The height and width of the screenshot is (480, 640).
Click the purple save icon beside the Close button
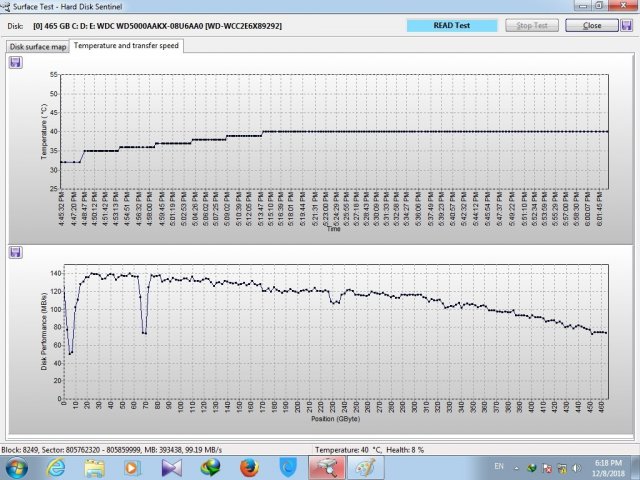tap(625, 24)
